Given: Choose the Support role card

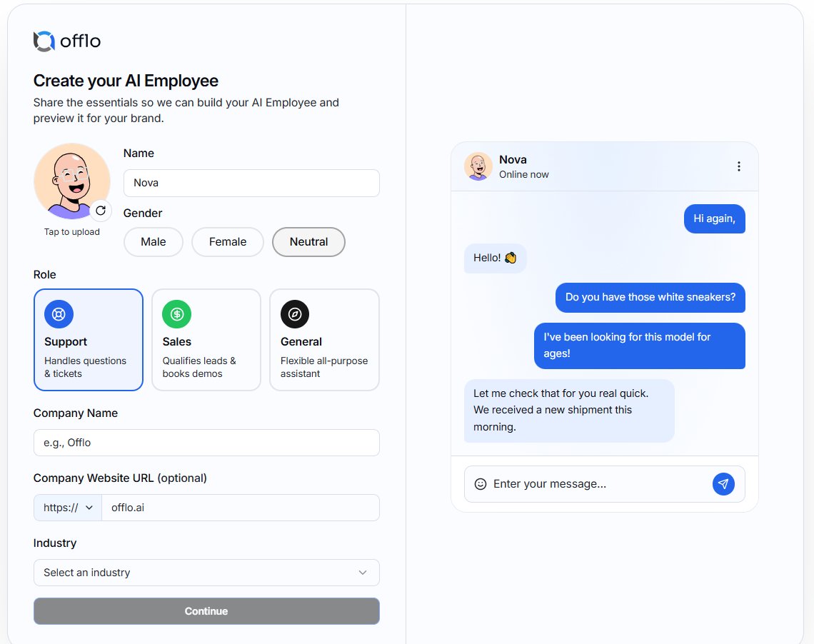Looking at the screenshot, I should (89, 340).
